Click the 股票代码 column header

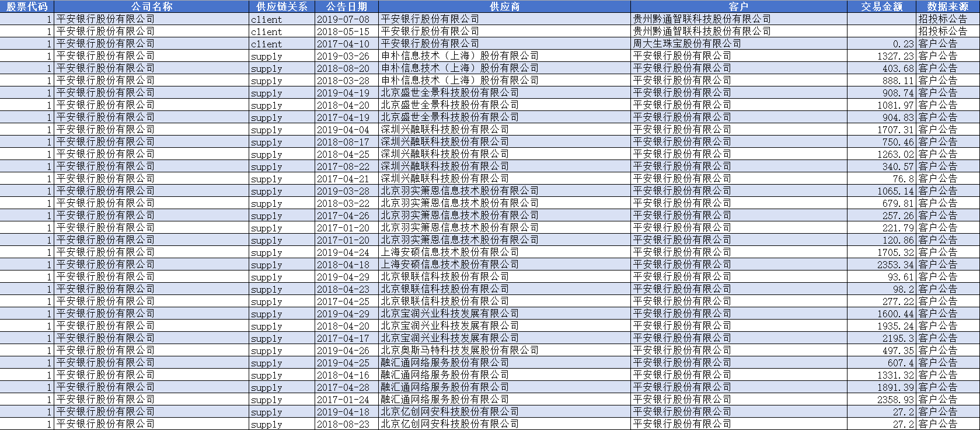click(27, 6)
